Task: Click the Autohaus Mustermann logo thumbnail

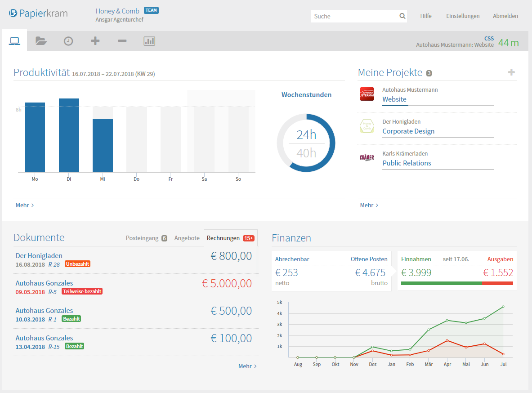Action: pos(367,94)
